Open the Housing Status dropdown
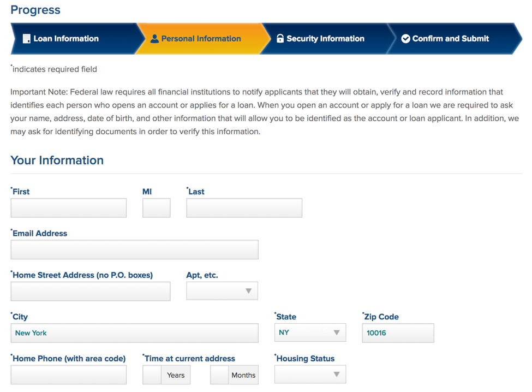This screenshot has height=392, width=532. click(x=310, y=374)
